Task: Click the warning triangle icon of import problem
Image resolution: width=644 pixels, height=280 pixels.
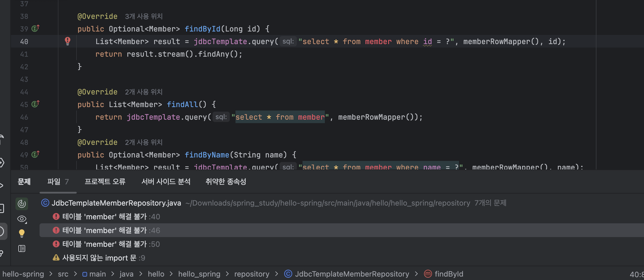Action: coord(56,258)
